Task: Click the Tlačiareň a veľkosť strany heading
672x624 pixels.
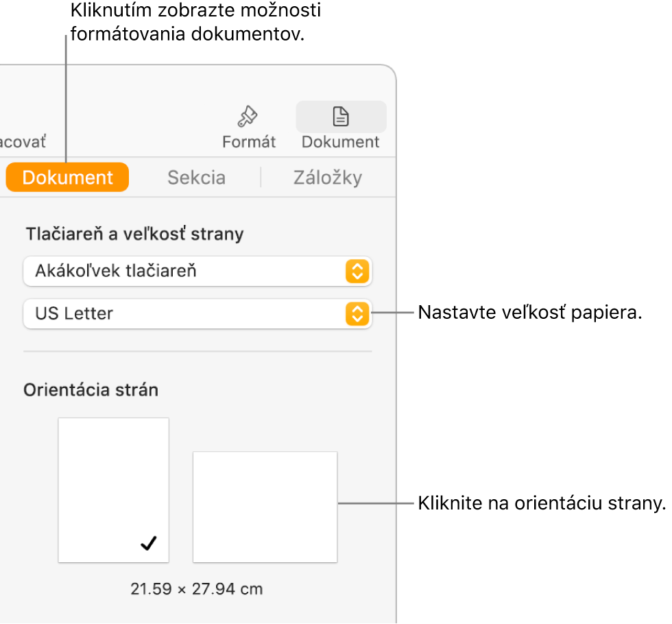Action: [x=134, y=234]
